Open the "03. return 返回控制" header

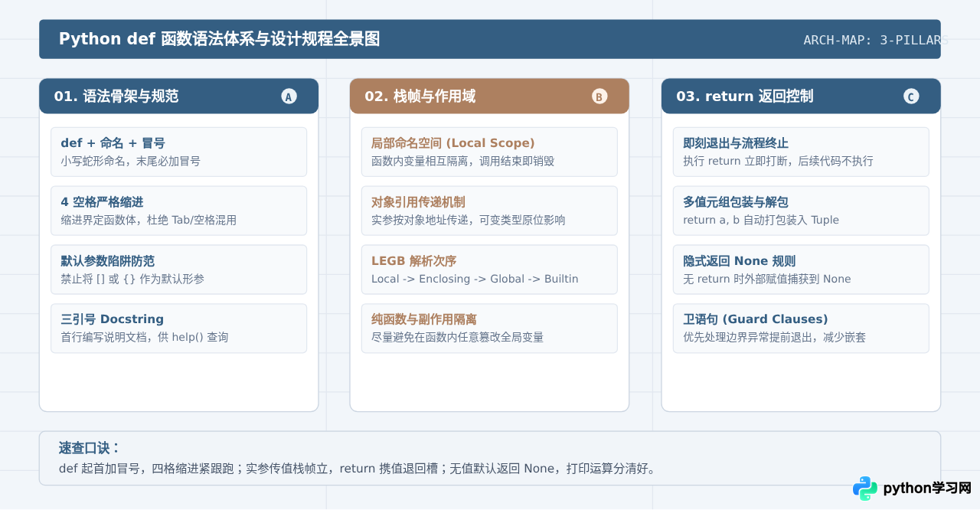point(801,96)
